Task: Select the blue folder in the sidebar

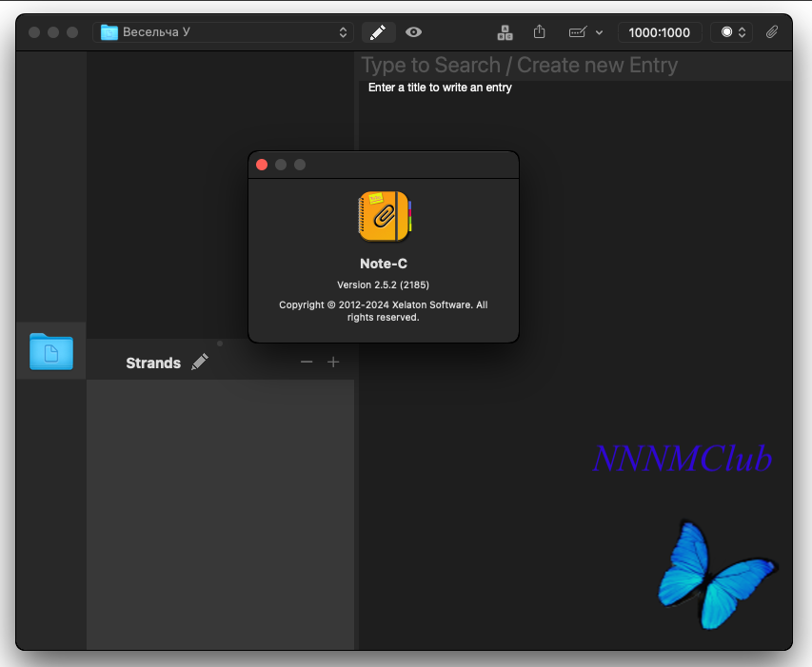Action: click(x=51, y=352)
